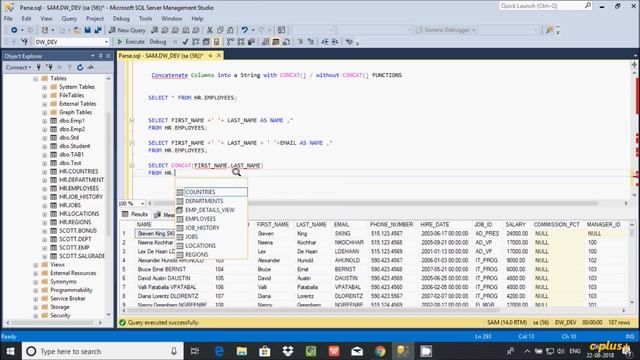The height and width of the screenshot is (360, 640).
Task: Click the database engine query icon beside New Query
Action: click(154, 30)
